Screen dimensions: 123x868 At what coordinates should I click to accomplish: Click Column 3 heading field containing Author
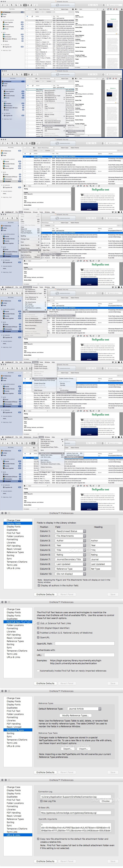tap(101, 540)
